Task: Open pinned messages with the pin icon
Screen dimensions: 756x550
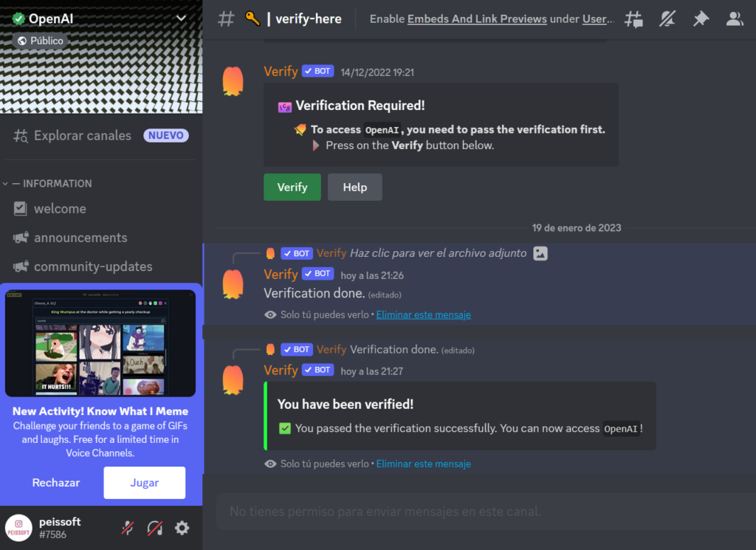Action: tap(701, 19)
